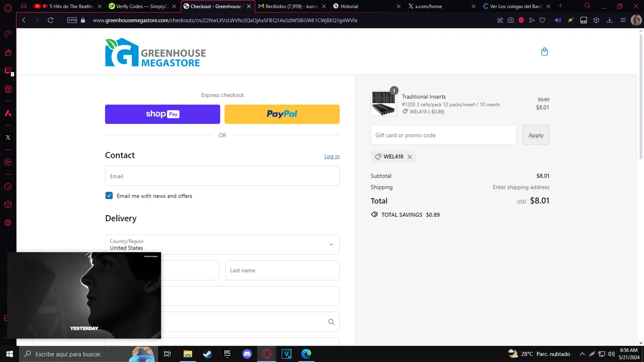Open File Explorer from the taskbar
The image size is (644, 362).
pyautogui.click(x=188, y=354)
